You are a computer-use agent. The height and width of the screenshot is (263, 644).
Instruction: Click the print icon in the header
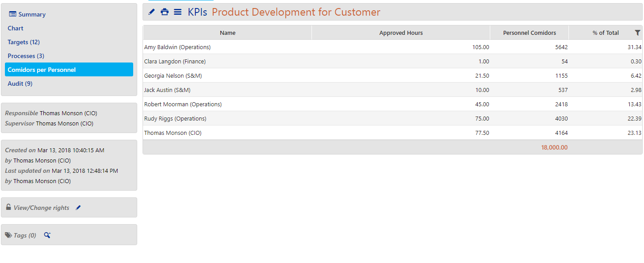pos(164,12)
